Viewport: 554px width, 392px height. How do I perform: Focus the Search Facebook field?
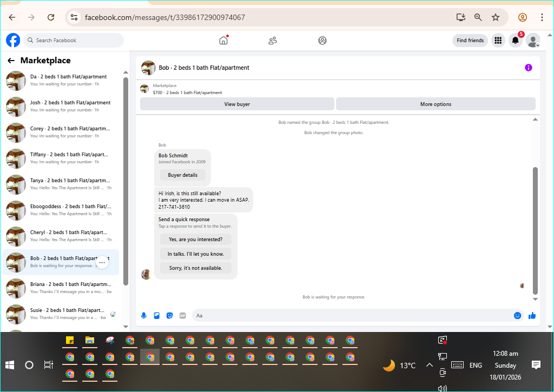(74, 40)
